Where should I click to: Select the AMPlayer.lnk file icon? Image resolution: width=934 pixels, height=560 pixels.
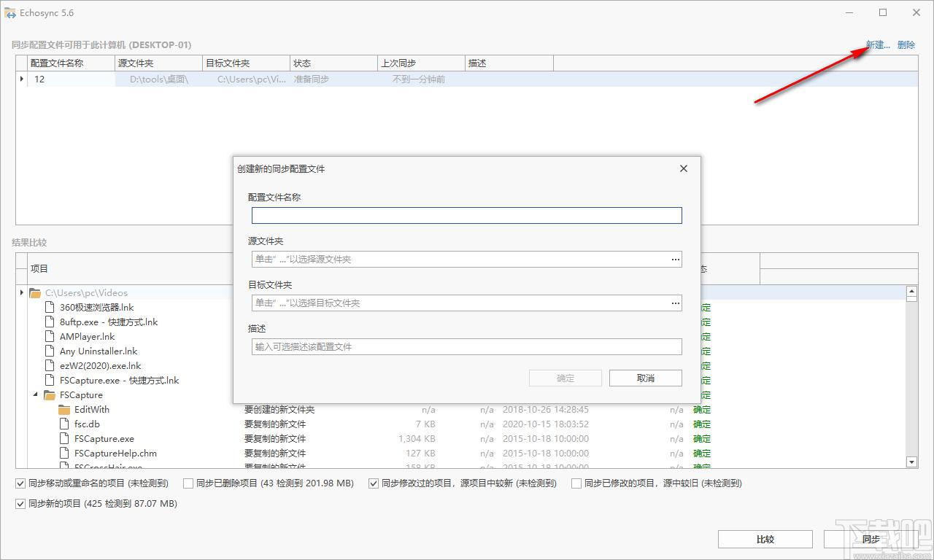pos(50,336)
